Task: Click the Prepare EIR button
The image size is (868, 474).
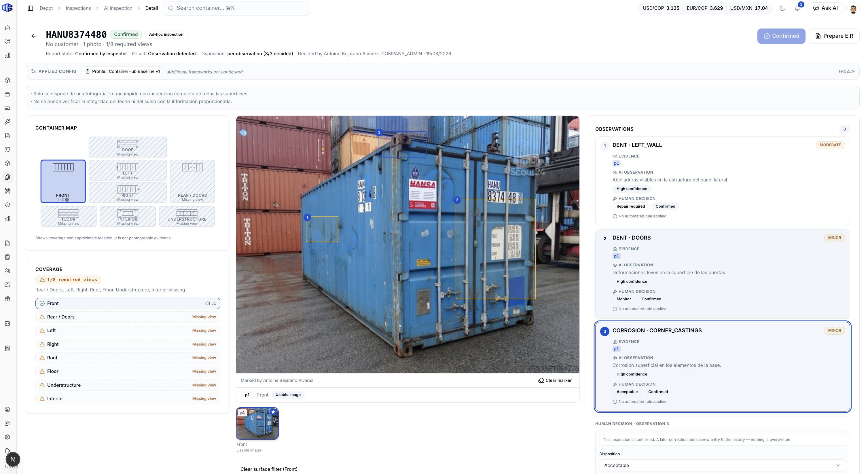Action: (834, 36)
